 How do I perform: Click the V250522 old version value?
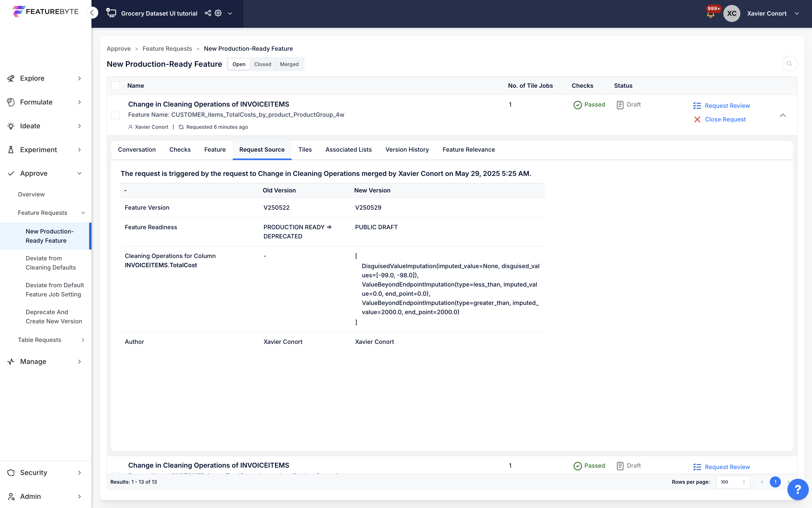[x=276, y=208]
